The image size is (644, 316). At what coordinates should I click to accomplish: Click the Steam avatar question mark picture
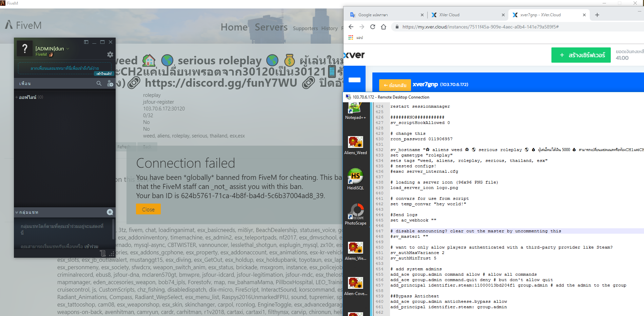coord(25,49)
